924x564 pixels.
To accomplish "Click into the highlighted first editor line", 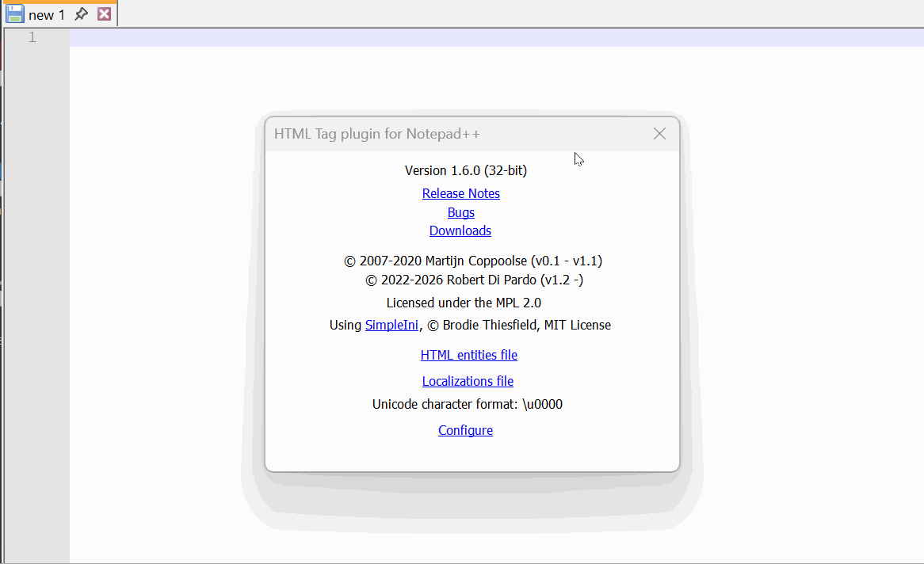I will 496,37.
